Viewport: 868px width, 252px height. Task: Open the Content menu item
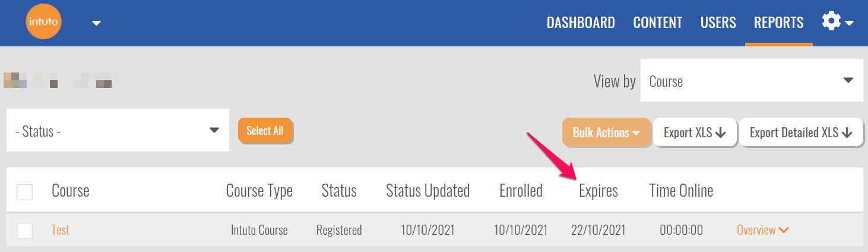pos(658,23)
